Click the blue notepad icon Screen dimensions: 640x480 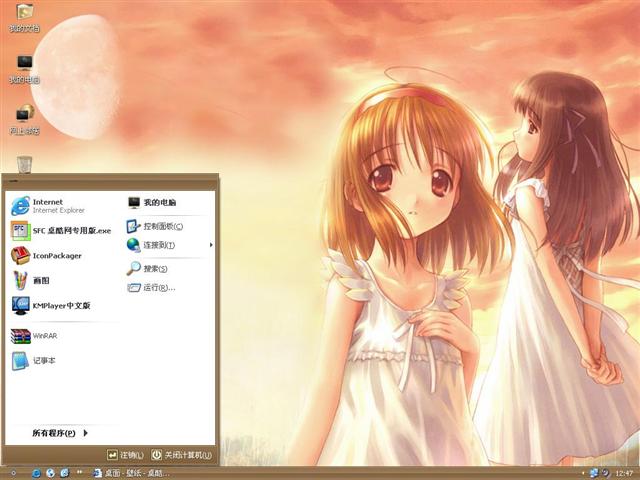point(20,361)
